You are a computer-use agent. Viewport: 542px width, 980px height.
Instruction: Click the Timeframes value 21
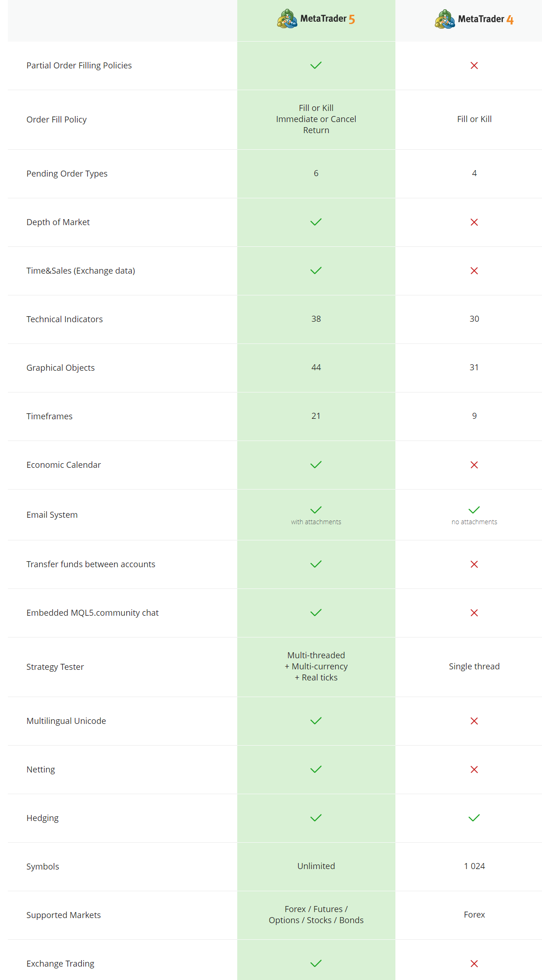(316, 416)
